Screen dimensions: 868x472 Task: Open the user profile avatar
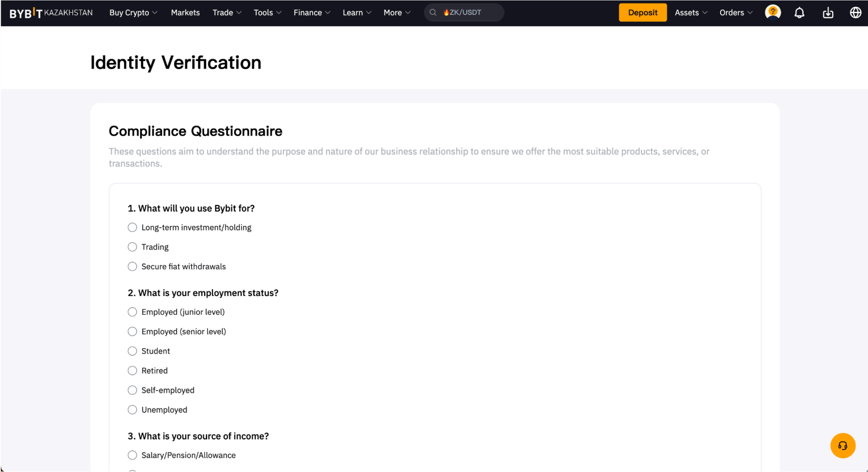[x=772, y=12]
